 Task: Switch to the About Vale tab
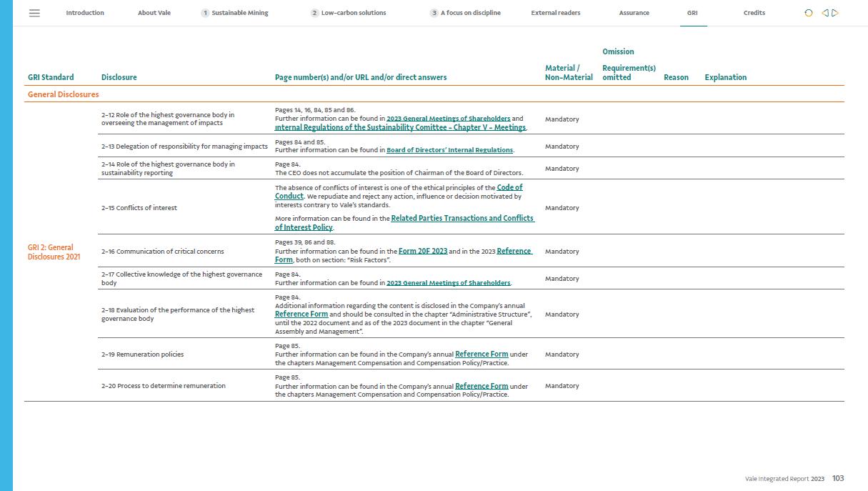click(154, 13)
